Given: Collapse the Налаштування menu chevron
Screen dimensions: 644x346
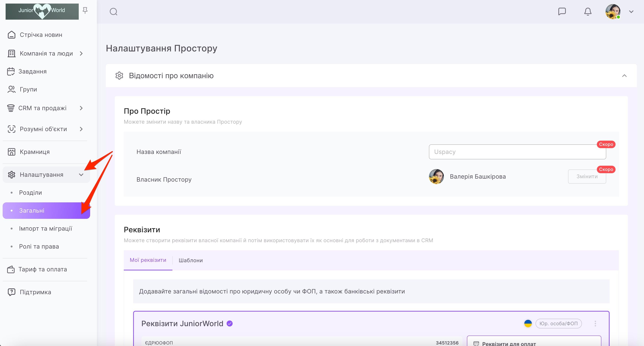Looking at the screenshot, I should click(x=81, y=175).
